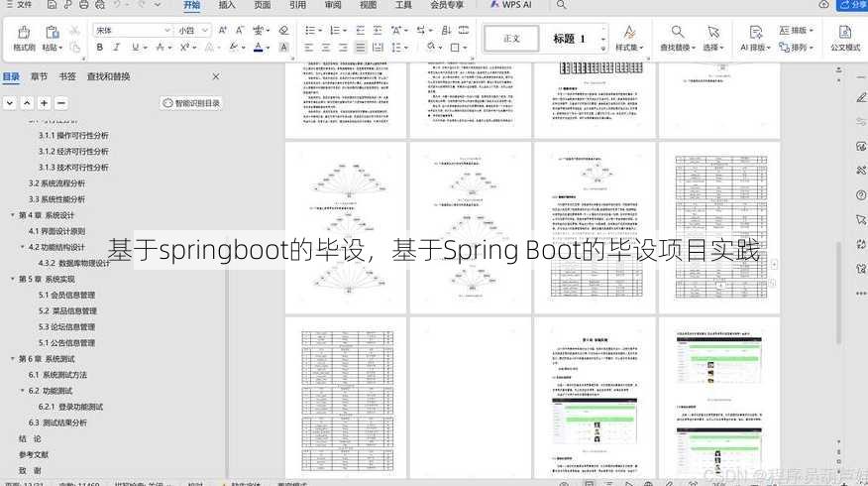Open the References (引用) ribbon tab

298,4
